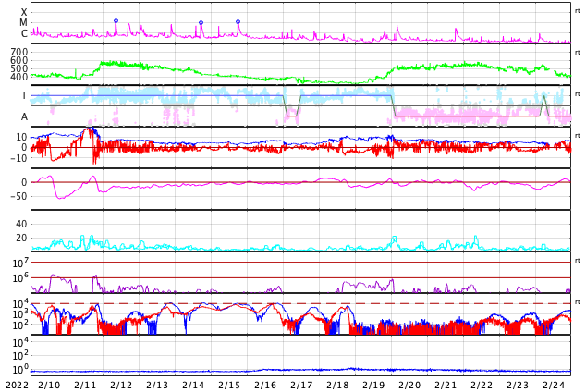Select the "2/13" date label
Screen dimensions: 586x392
tap(157, 385)
